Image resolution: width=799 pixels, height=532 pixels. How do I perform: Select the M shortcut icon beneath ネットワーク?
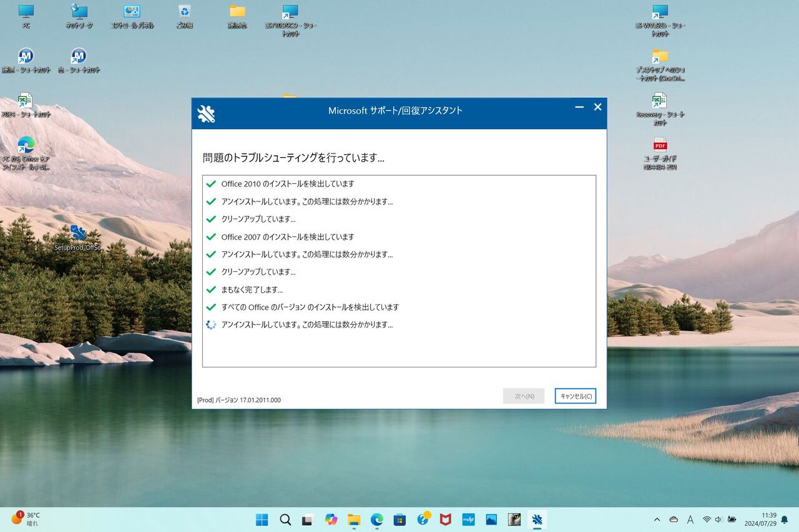79,61
